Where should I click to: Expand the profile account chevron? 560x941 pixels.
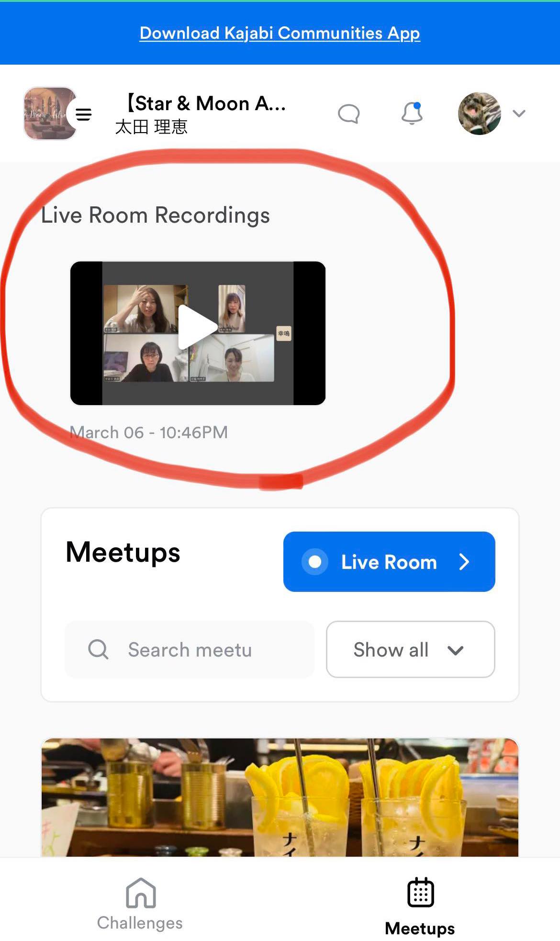click(x=519, y=113)
